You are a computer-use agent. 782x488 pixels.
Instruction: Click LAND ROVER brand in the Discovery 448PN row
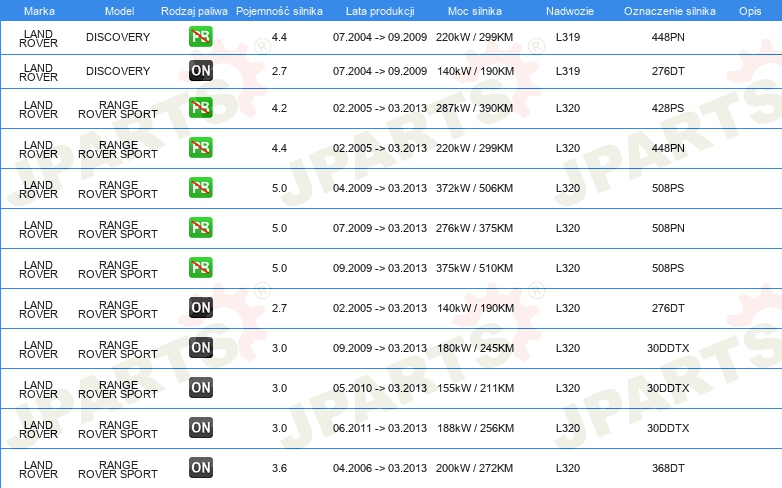[38, 38]
